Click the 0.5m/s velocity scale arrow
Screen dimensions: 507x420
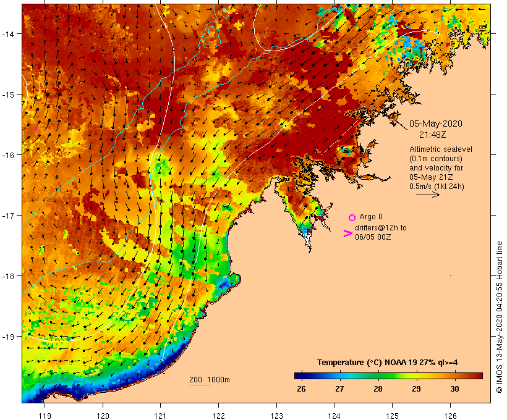[x=428, y=195]
